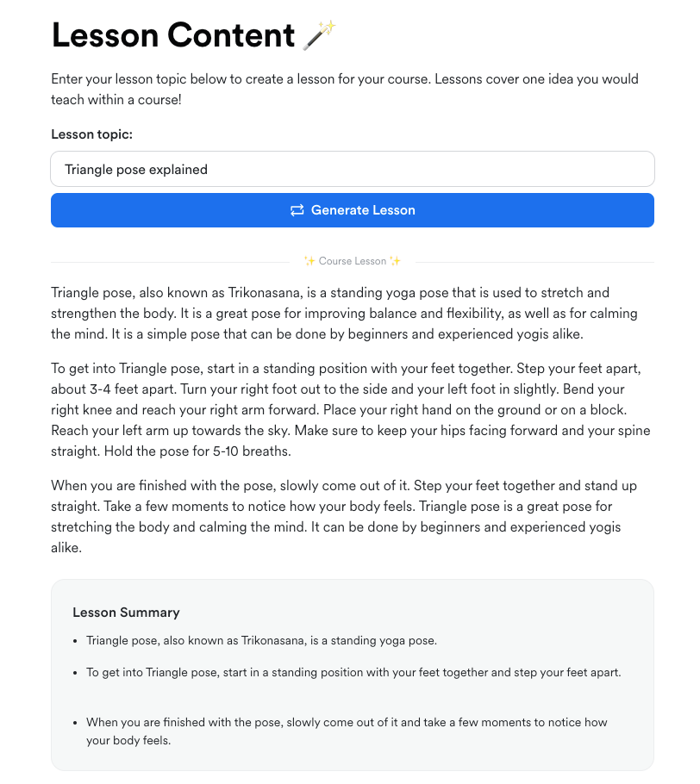This screenshot has width=700, height=784.
Task: Click the bullet dot before 'To get into Triangle pose' summary
Action: point(76,673)
